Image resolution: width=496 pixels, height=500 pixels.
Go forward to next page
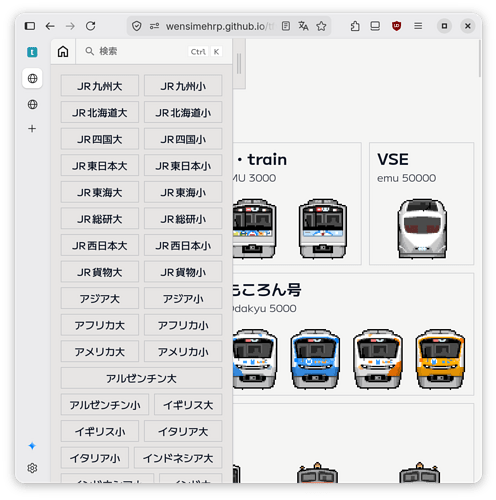70,26
